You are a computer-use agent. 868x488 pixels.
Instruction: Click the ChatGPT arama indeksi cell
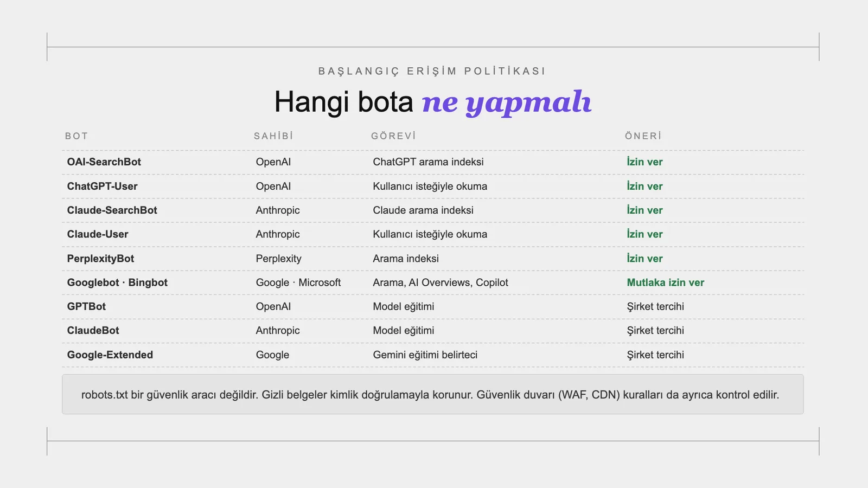[x=428, y=162]
